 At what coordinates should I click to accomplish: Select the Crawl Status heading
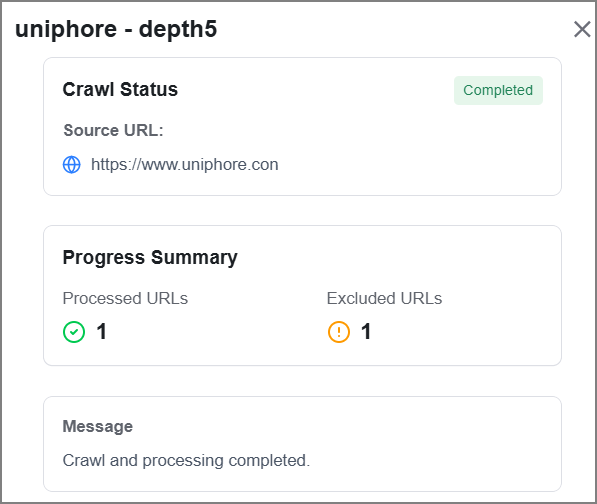[120, 89]
